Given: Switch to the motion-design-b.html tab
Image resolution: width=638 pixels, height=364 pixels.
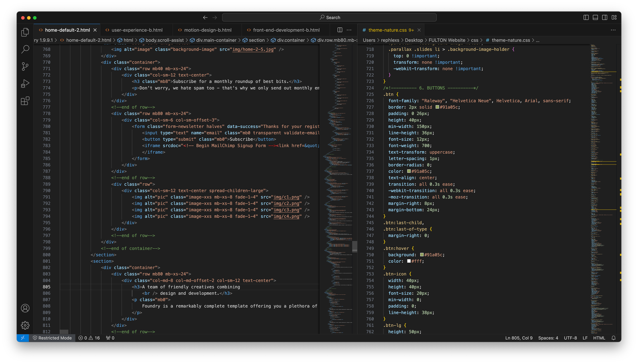Looking at the screenshot, I should [x=207, y=30].
